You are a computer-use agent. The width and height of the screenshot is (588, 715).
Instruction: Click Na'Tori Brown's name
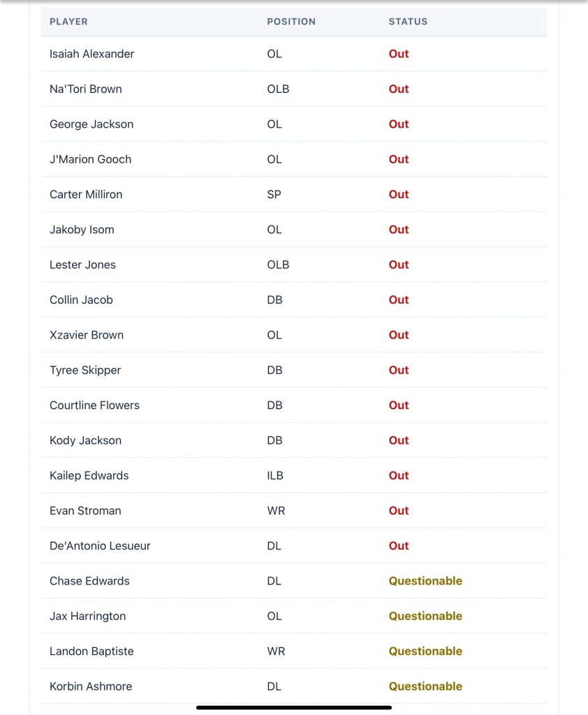(85, 89)
